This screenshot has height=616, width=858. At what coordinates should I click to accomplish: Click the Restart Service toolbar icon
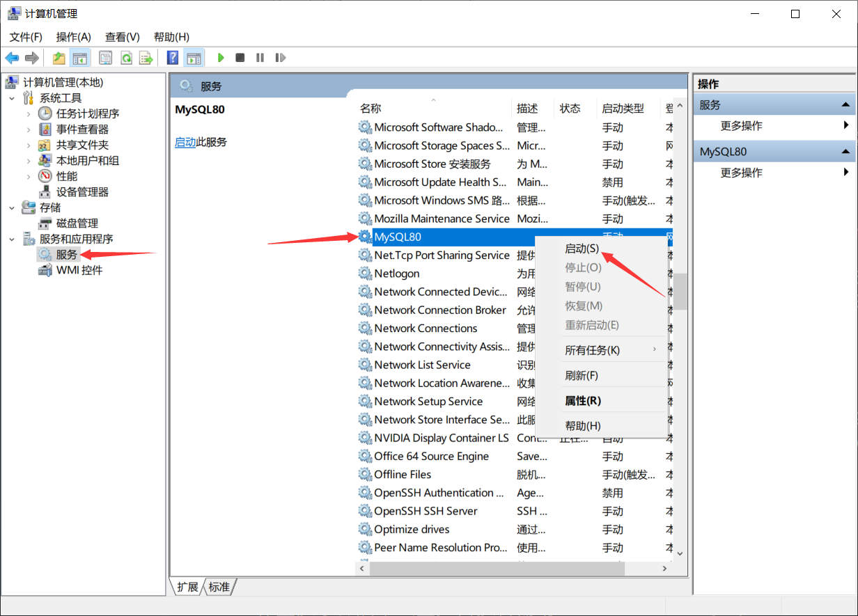(280, 58)
